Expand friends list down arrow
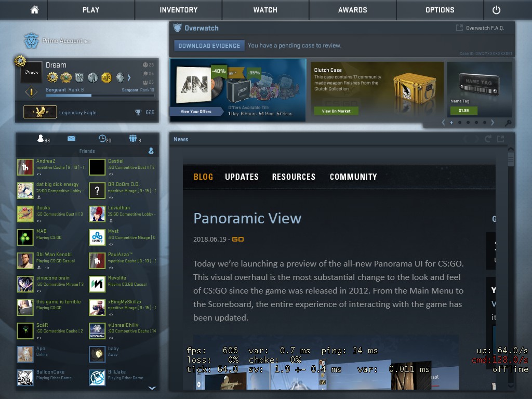 152,388
